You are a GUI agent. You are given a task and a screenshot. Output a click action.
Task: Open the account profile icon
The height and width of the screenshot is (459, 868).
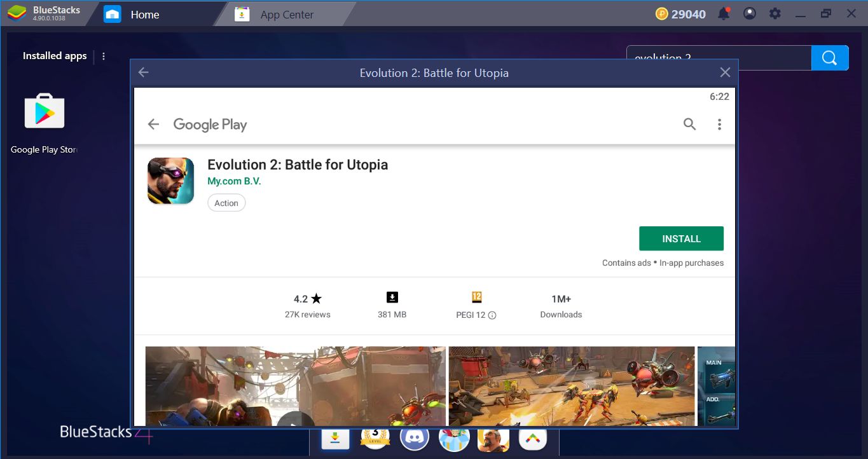coord(750,13)
